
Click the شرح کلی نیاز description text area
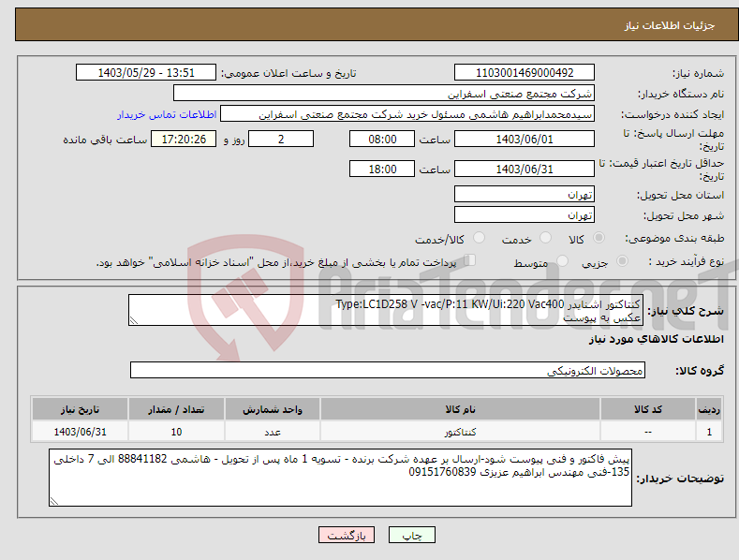386,310
